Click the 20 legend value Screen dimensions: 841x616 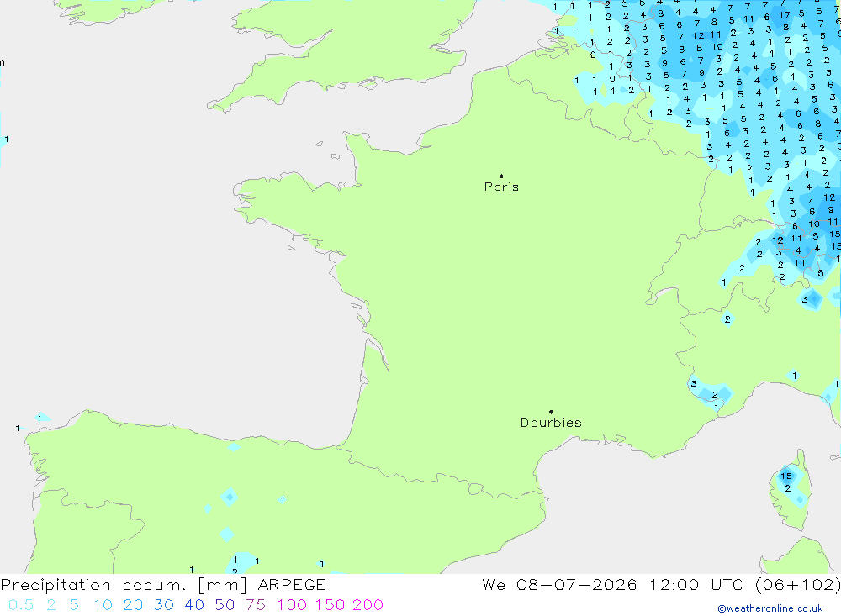click(x=133, y=605)
